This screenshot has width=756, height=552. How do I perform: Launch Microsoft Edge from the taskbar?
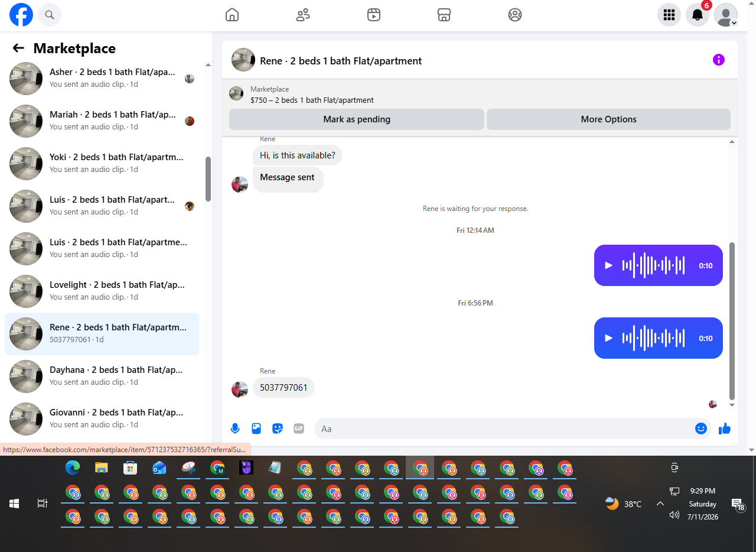click(73, 467)
